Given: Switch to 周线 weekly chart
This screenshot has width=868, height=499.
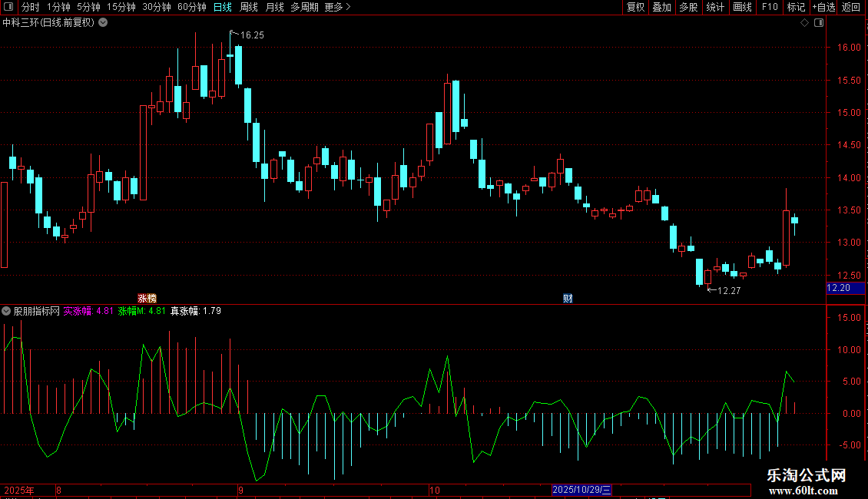Looking at the screenshot, I should pos(249,7).
